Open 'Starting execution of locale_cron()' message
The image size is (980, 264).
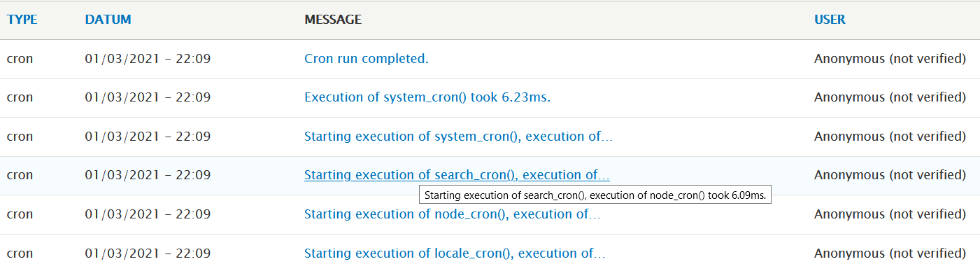pos(455,253)
